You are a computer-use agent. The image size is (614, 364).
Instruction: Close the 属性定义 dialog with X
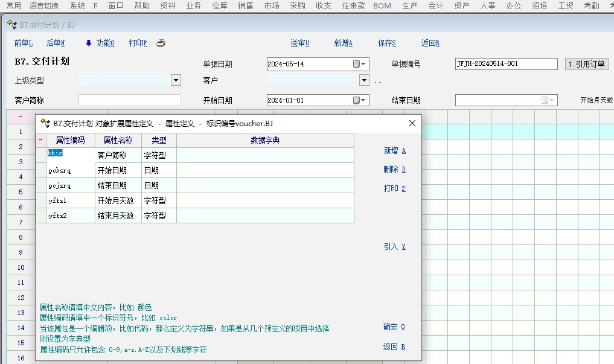click(x=412, y=123)
